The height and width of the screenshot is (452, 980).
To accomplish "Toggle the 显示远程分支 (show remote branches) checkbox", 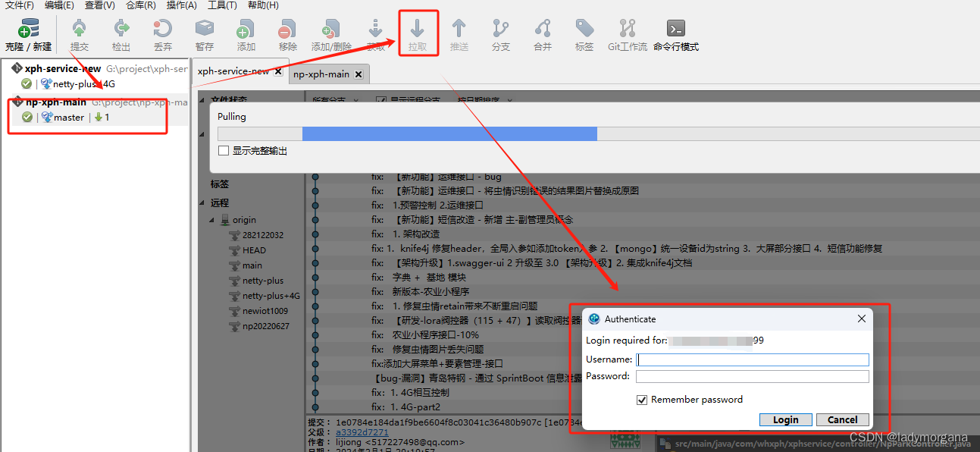I will pyautogui.click(x=381, y=100).
